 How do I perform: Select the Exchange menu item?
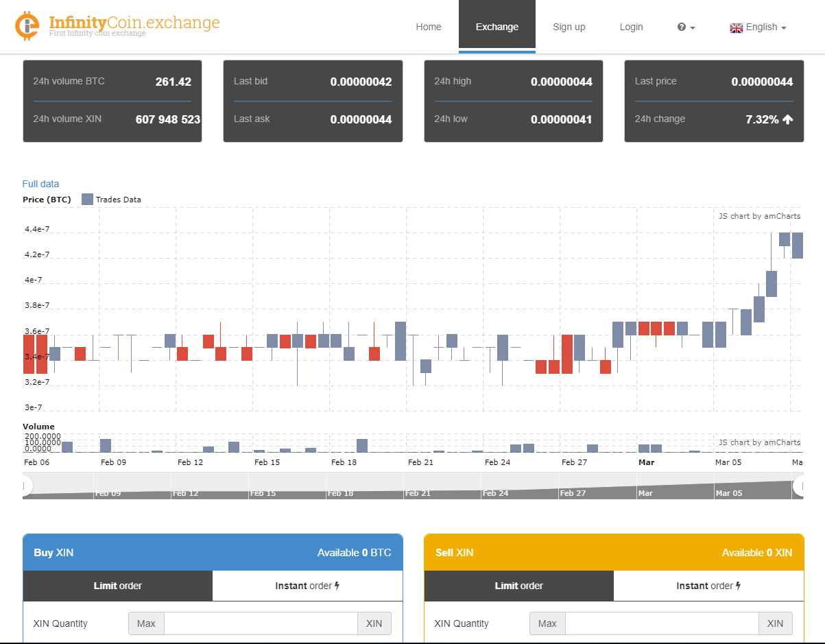point(497,27)
